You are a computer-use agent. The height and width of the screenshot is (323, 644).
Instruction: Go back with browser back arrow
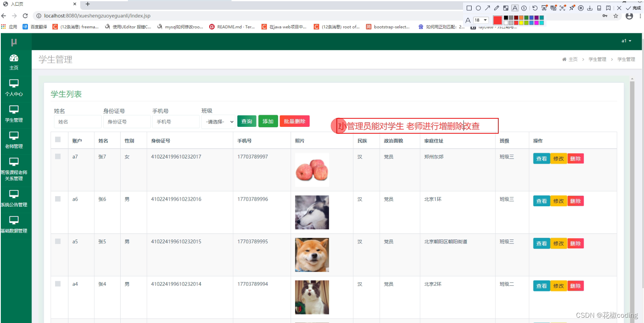(x=4, y=16)
